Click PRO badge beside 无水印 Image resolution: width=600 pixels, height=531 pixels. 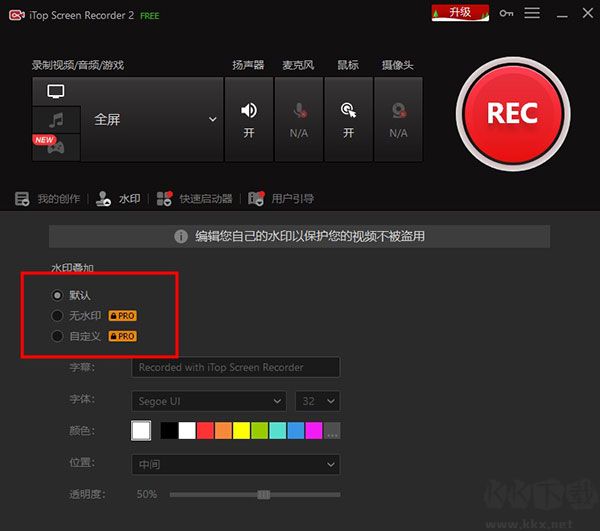pos(122,316)
